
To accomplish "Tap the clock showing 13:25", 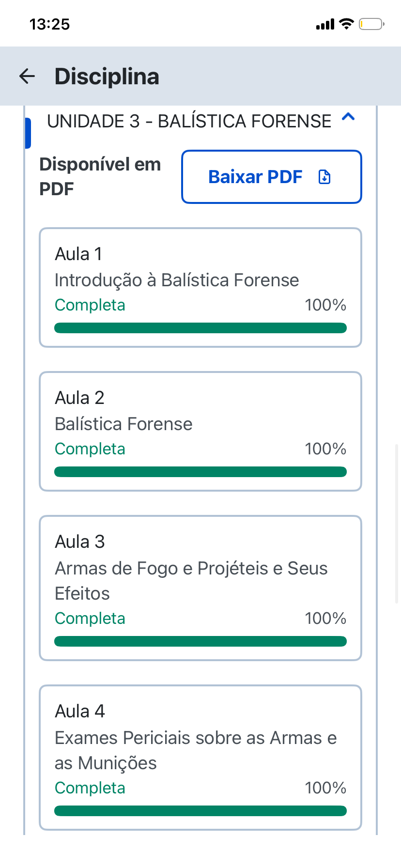I will pyautogui.click(x=50, y=24).
